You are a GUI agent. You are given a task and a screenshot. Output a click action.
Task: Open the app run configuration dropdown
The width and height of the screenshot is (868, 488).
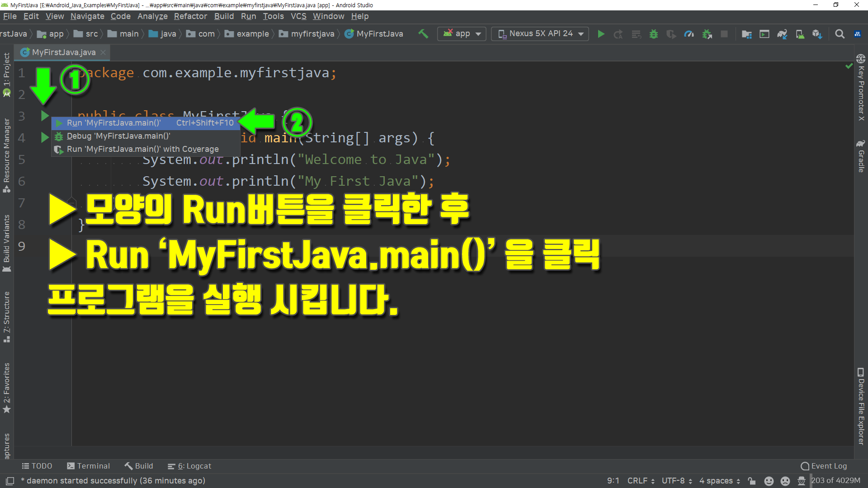(462, 34)
